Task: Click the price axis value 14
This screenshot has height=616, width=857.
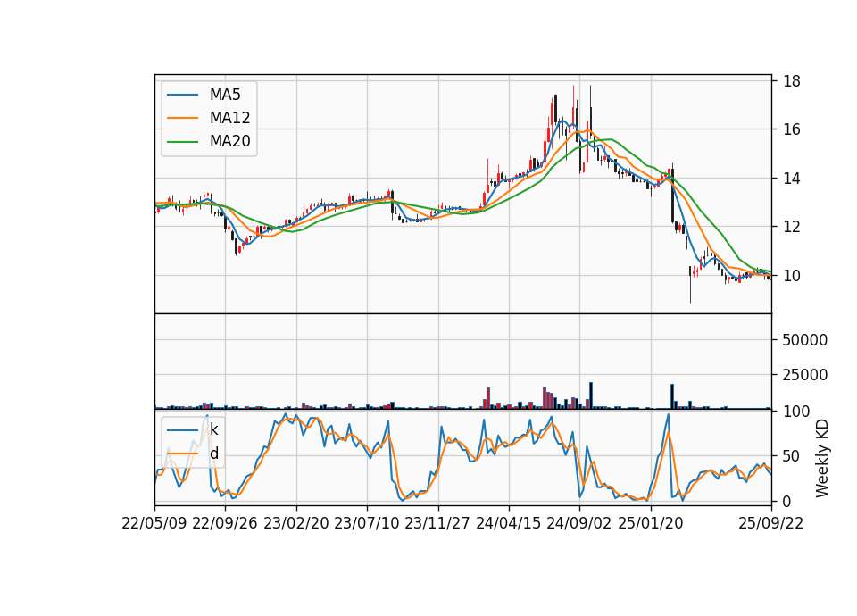Action: 792,179
